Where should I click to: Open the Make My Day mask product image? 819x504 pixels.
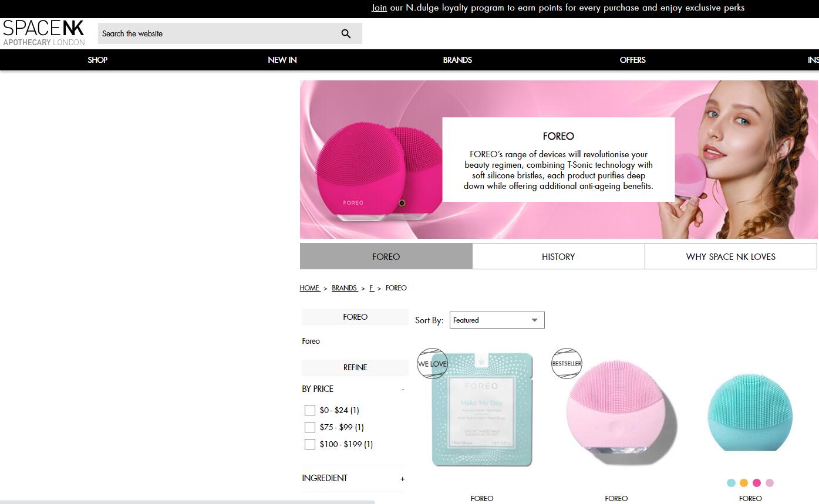click(482, 410)
